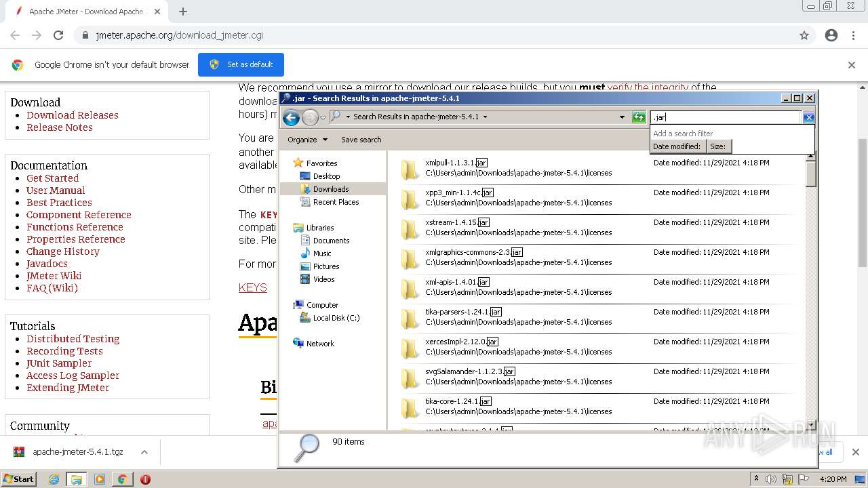The height and width of the screenshot is (488, 868).
Task: Select the xstream-1.4.15.jar folder icon
Action: 410,228
